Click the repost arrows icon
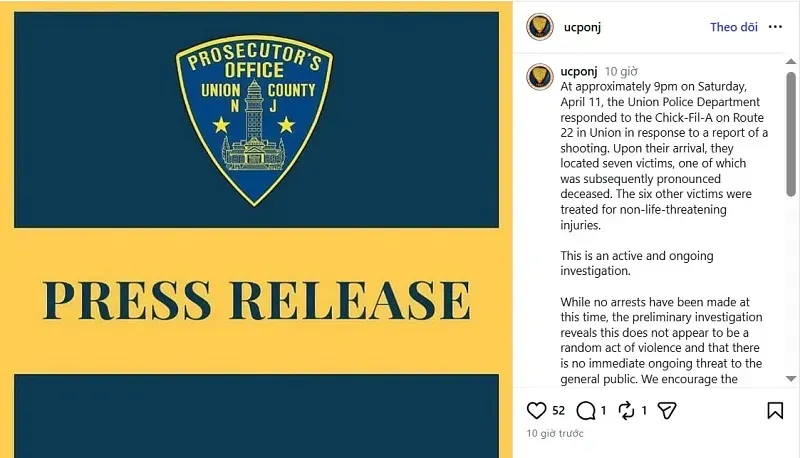 (x=627, y=410)
